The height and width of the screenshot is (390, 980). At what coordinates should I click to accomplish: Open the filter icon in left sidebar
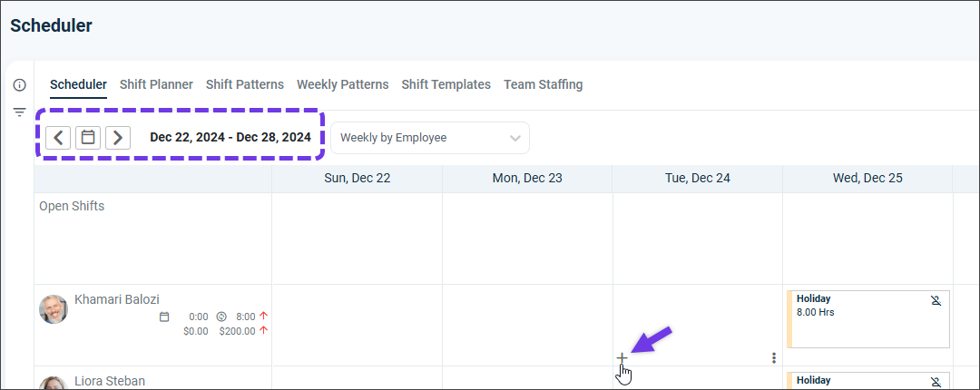19,112
